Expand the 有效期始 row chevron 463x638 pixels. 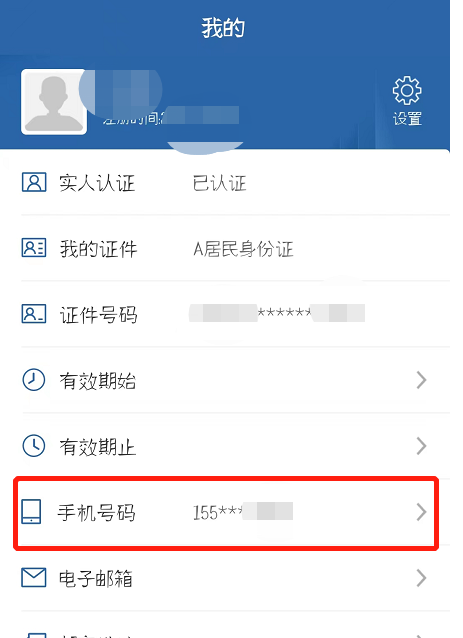click(422, 380)
